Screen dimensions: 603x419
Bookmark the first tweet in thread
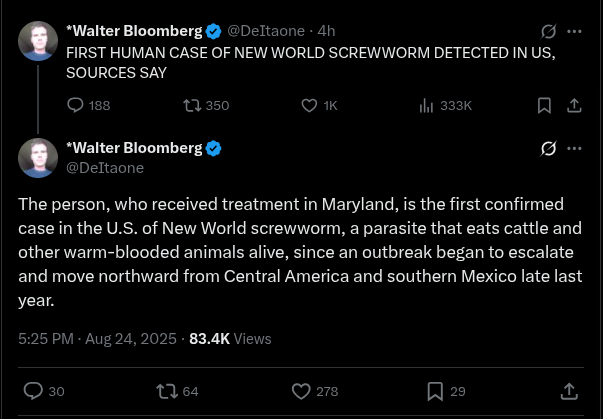tap(544, 105)
